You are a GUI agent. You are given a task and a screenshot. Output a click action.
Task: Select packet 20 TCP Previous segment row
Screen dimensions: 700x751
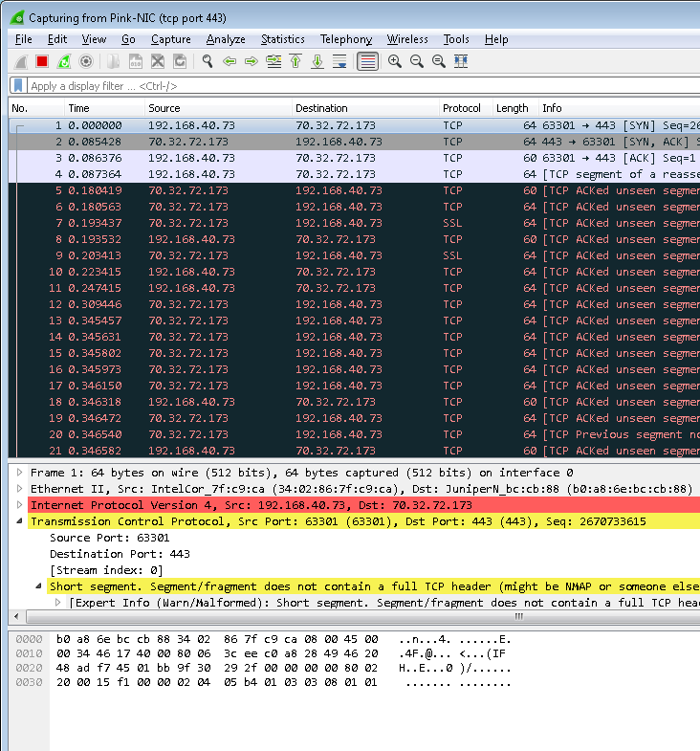tap(355, 435)
